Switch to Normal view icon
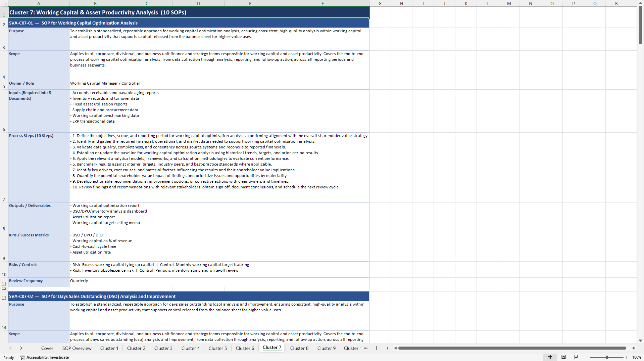 click(550, 357)
